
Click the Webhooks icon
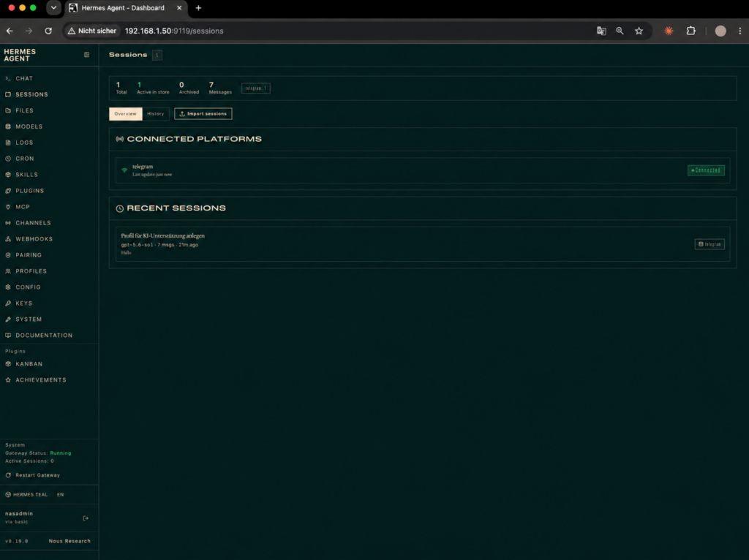(8, 239)
